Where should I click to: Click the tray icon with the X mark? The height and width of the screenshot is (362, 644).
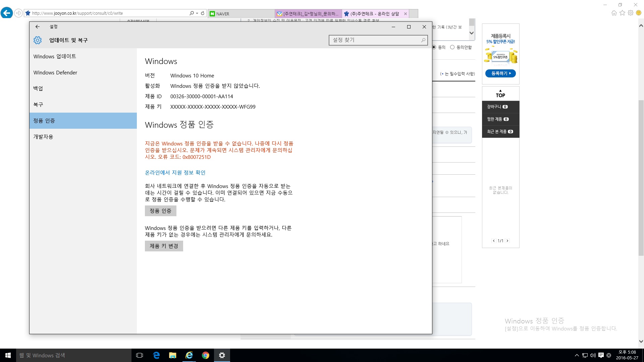[609, 355]
